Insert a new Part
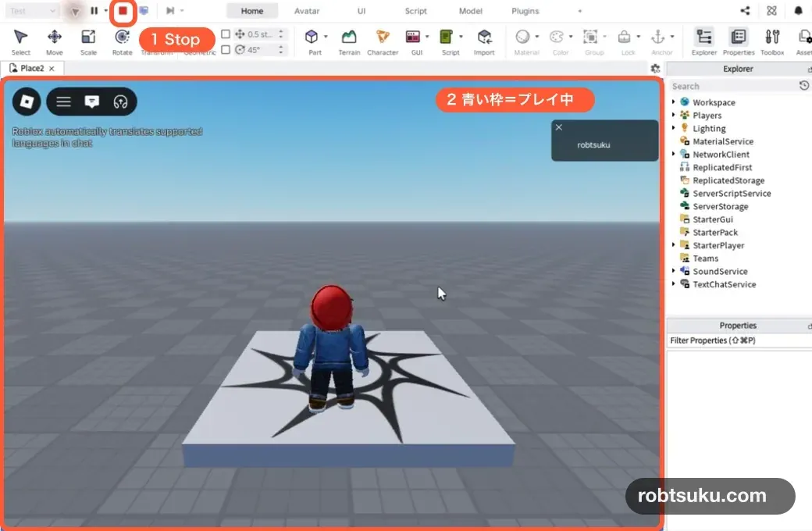This screenshot has height=531, width=812. [x=312, y=42]
